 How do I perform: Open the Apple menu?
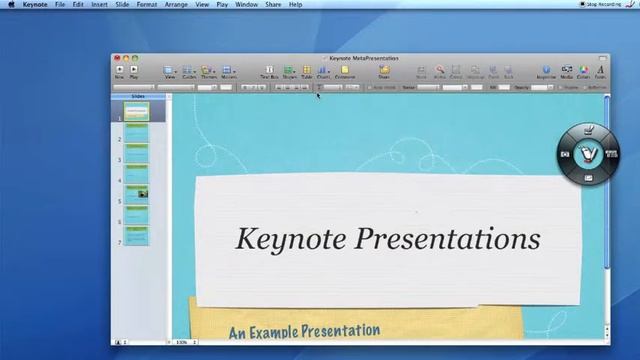coord(11,4)
